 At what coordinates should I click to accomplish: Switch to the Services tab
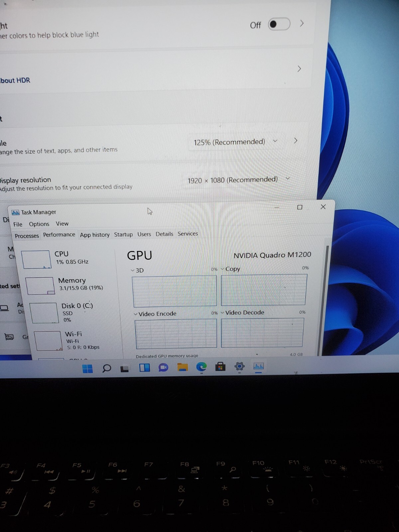pyautogui.click(x=188, y=234)
